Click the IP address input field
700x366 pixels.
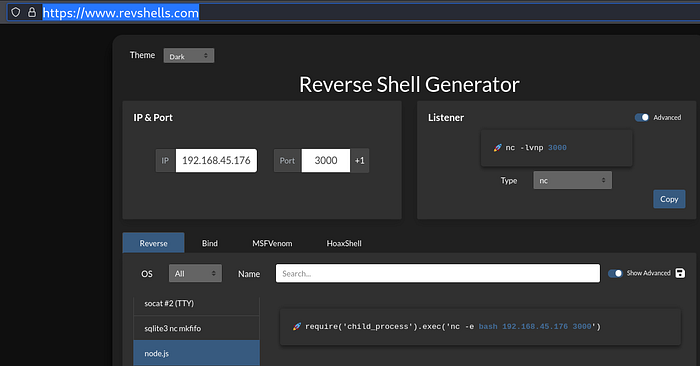pyautogui.click(x=216, y=161)
